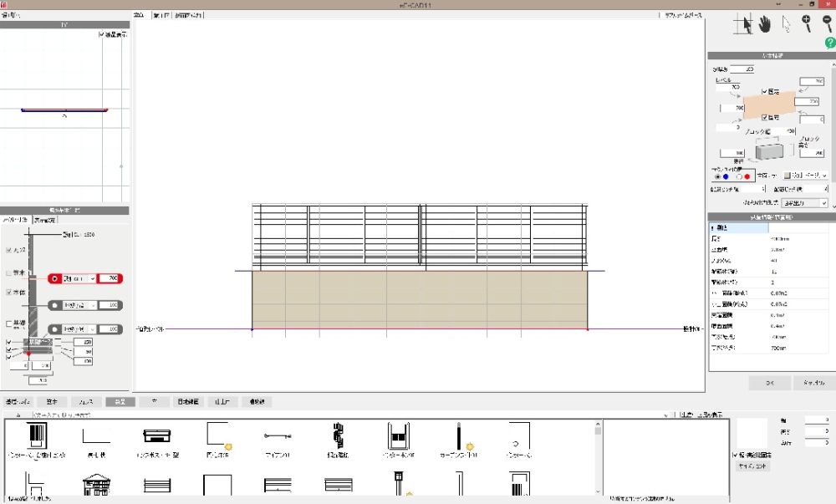Open the third tab above the drawing canvas

(x=188, y=15)
